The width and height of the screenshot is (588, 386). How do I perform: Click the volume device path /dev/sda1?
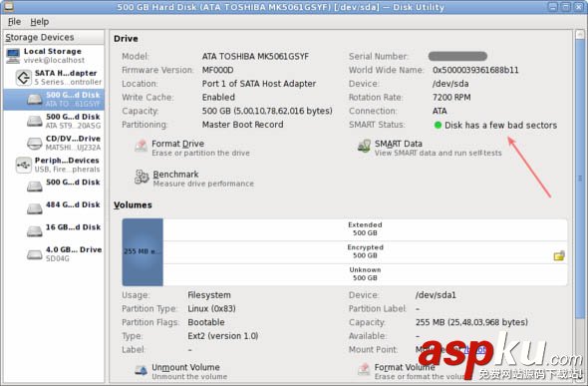tap(436, 295)
